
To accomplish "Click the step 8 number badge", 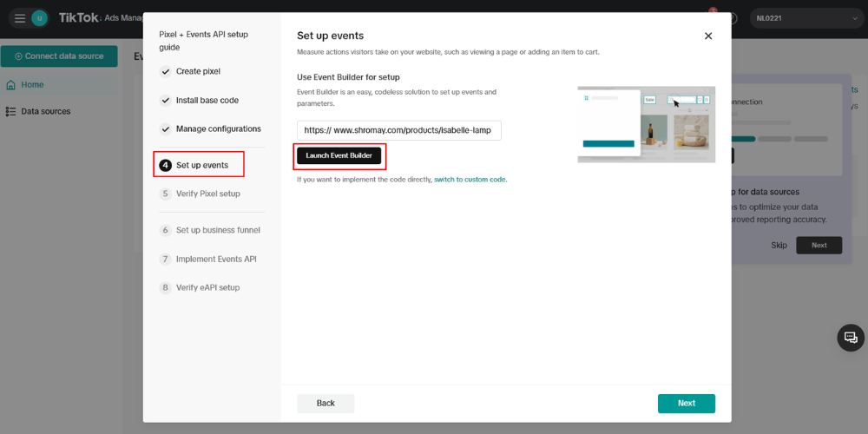I will [x=165, y=288].
